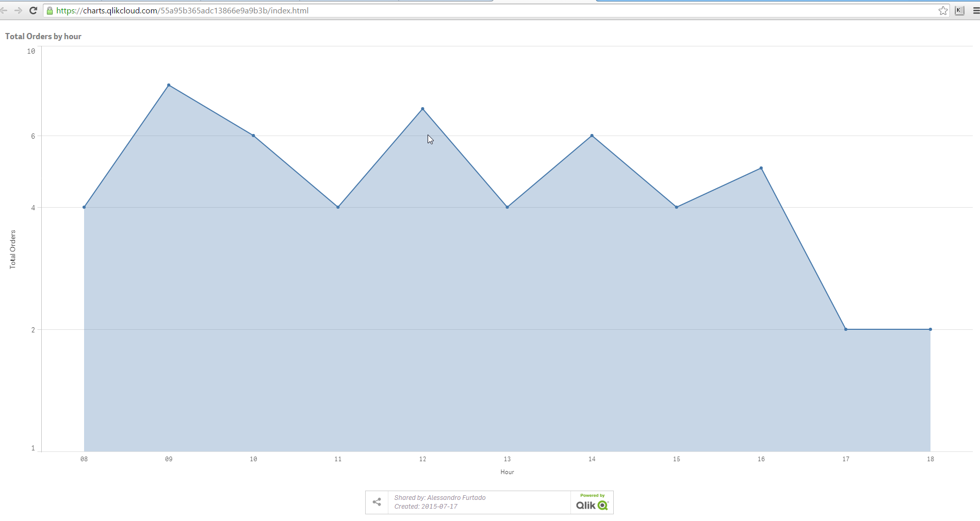Click the 'Hour' axis title
Viewport: 980px width, 521px height.
pos(507,472)
